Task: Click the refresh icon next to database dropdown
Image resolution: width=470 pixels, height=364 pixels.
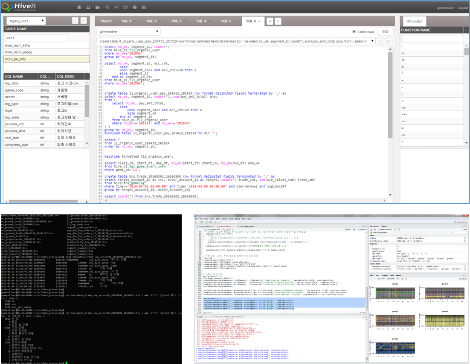Action: click(x=75, y=21)
